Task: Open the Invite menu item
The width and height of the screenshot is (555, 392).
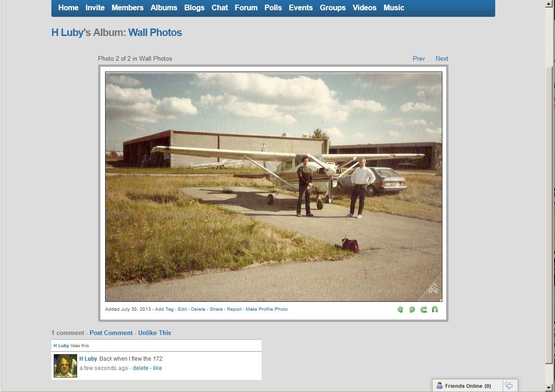Action: pos(95,8)
